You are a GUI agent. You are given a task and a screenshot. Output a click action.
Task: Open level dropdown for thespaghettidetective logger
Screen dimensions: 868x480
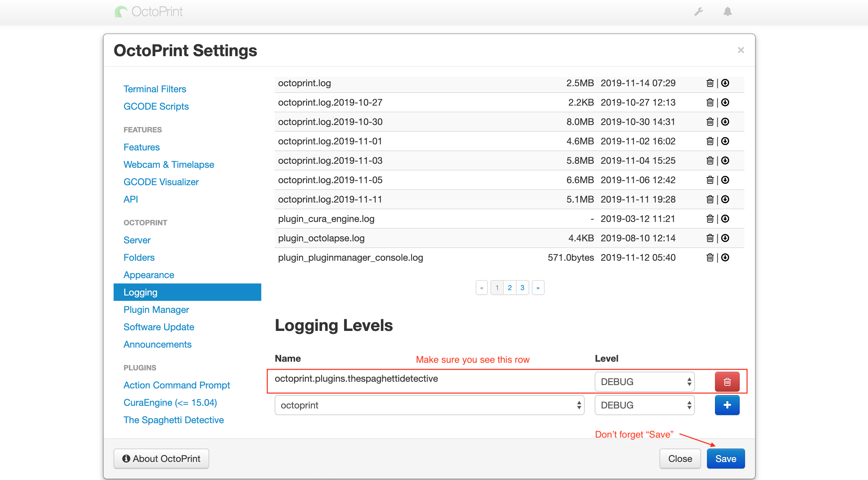point(644,382)
